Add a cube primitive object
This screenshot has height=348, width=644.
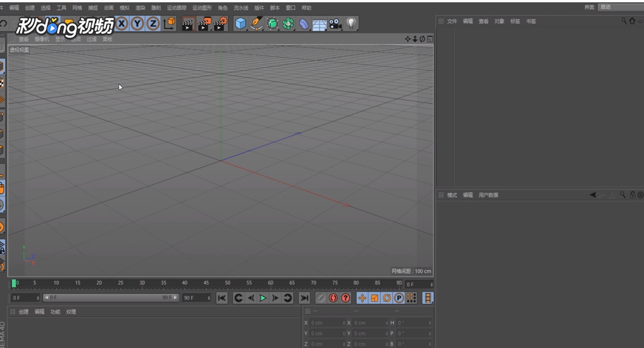click(240, 24)
